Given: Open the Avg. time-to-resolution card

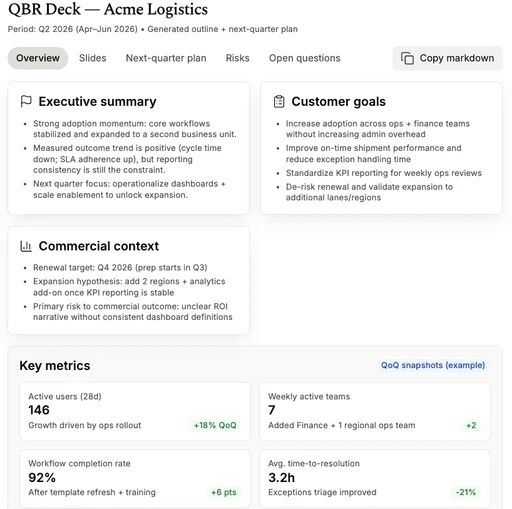Looking at the screenshot, I should tap(375, 479).
